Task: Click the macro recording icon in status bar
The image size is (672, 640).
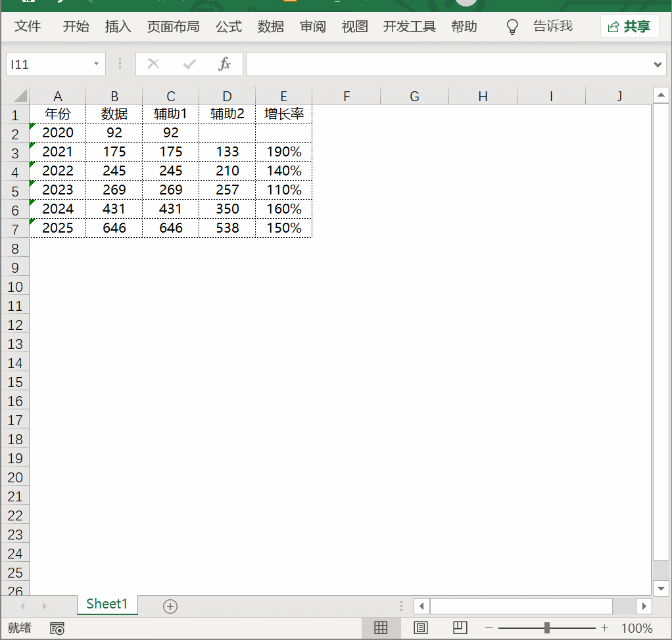Action: click(x=57, y=628)
